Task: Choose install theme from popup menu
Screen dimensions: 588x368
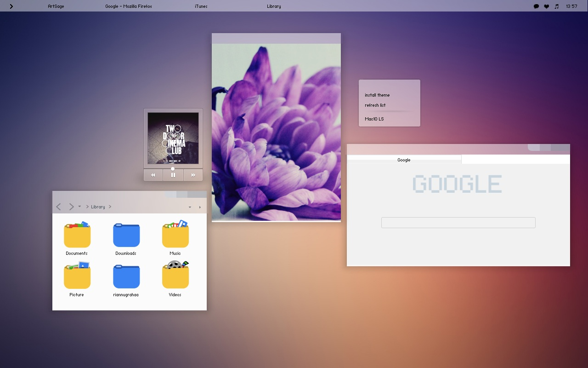Action: 377,95
